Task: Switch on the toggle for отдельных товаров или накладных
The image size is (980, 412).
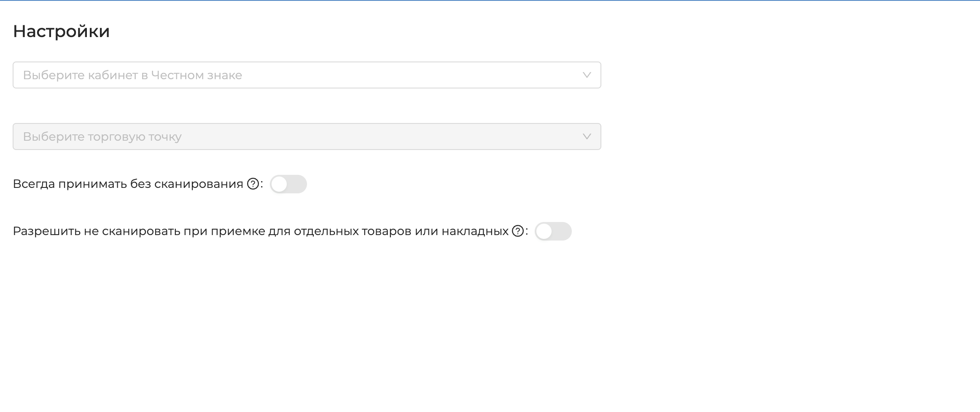Action: click(x=553, y=231)
